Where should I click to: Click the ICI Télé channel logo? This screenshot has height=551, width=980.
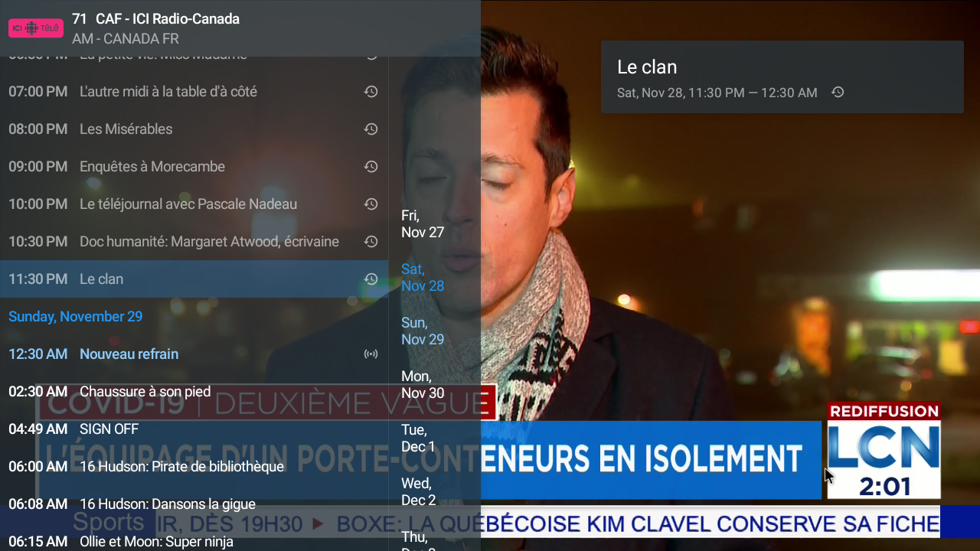(35, 28)
